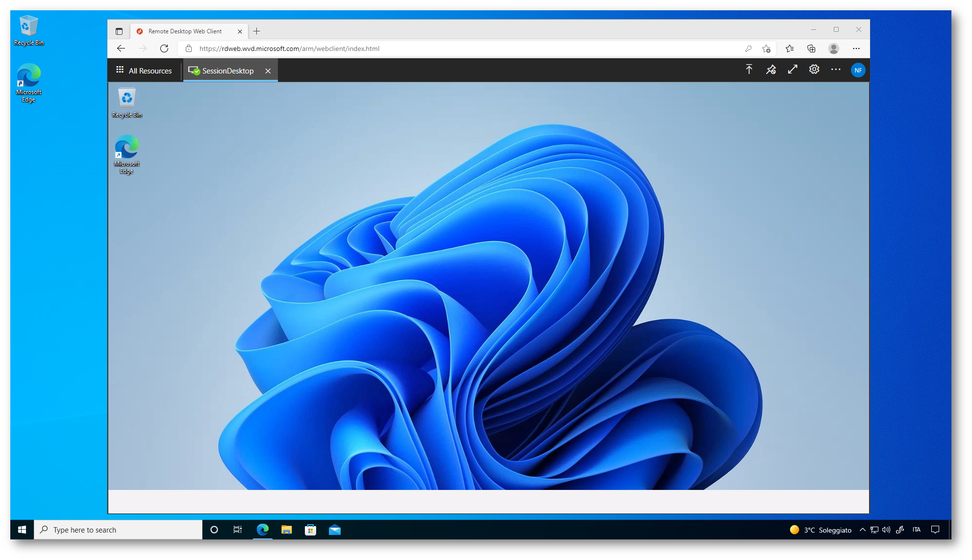
Task: Enter fullscreen with the expand arrows icon
Action: tap(793, 70)
